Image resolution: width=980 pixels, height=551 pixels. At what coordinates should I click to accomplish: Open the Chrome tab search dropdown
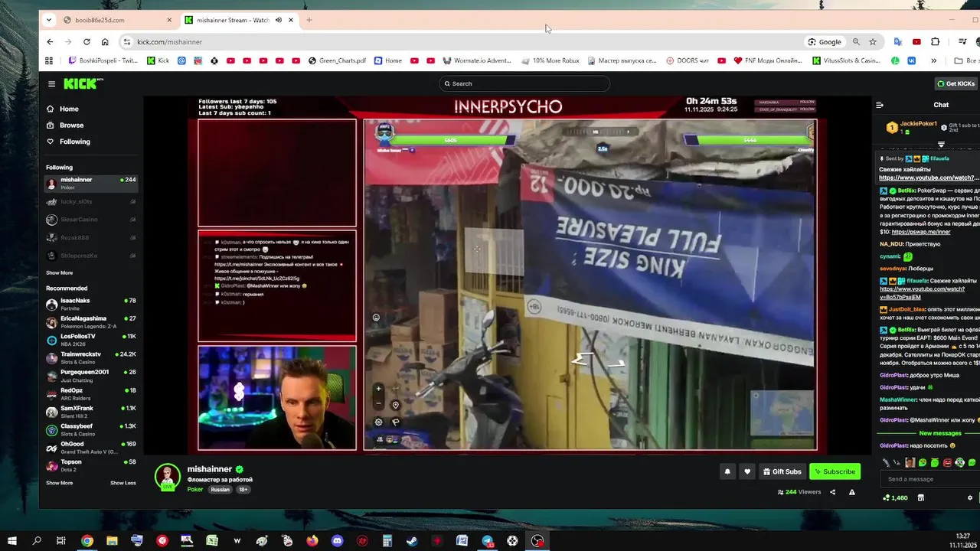pos(49,20)
